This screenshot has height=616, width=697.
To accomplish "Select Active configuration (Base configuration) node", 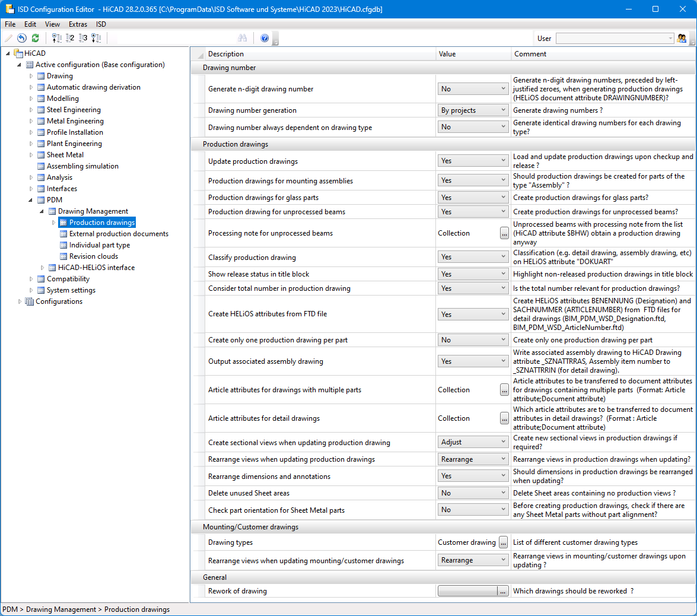I will 100,65.
